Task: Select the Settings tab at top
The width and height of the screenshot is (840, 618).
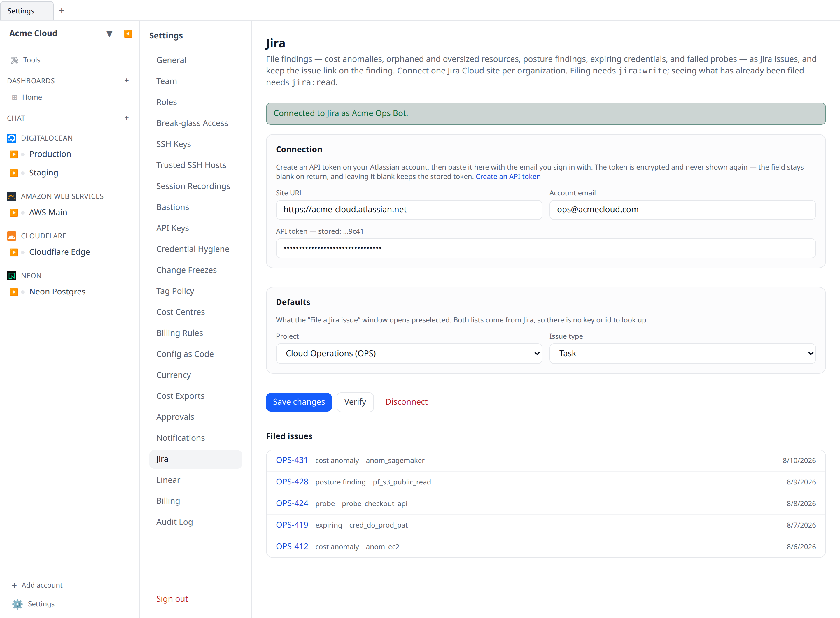Action: [x=27, y=11]
